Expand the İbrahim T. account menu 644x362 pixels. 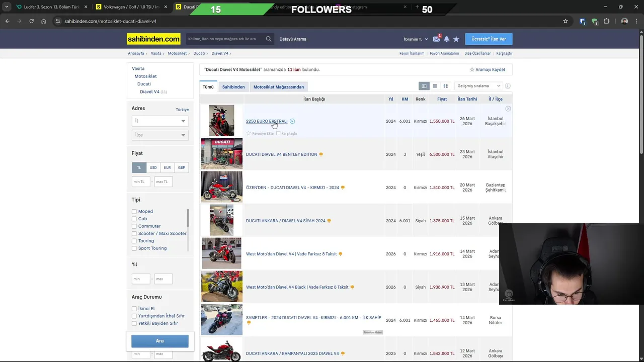[x=416, y=39]
